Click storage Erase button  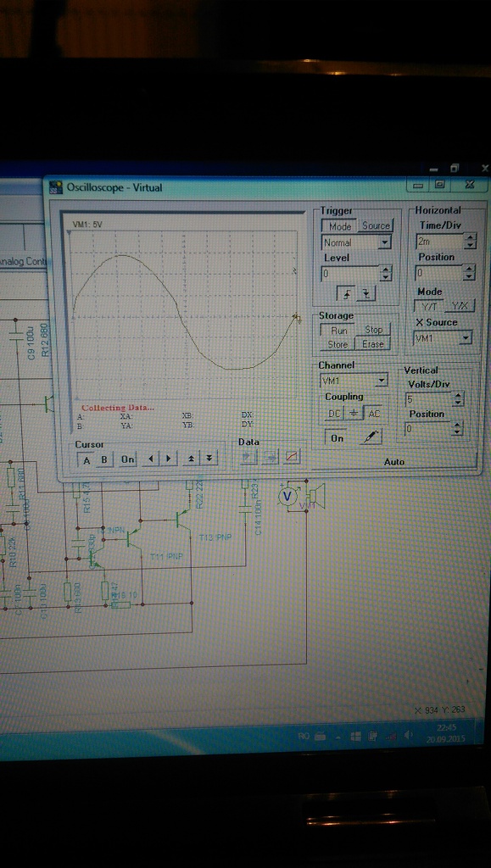pos(373,344)
